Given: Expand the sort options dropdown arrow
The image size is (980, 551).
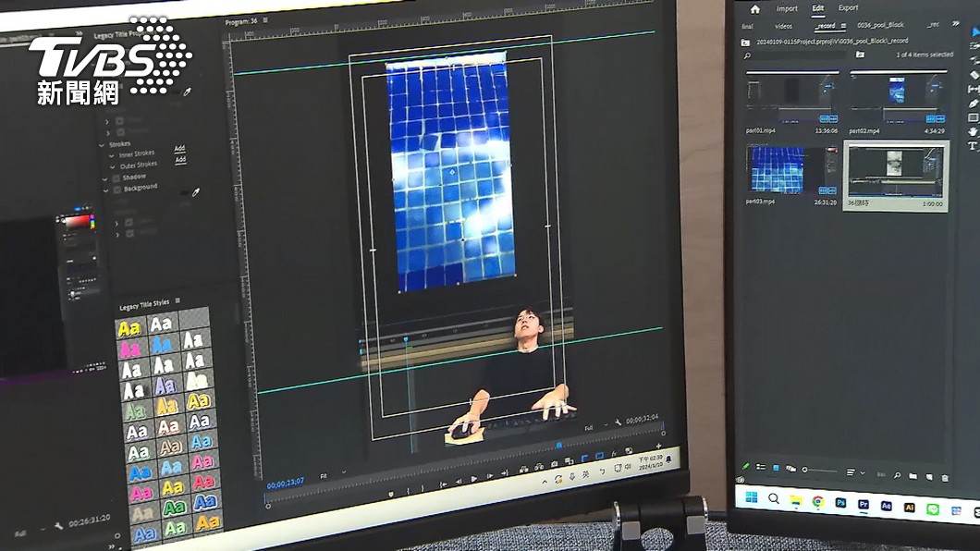Looking at the screenshot, I should click(863, 473).
